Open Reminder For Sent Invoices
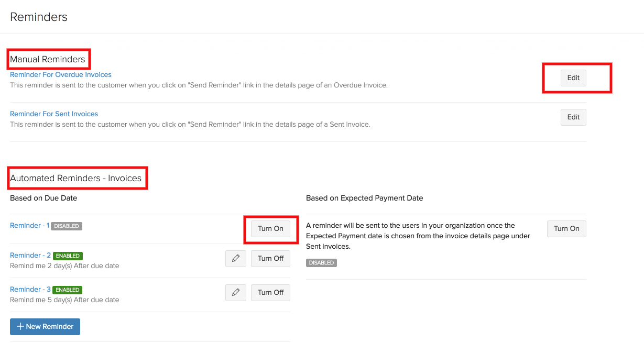The width and height of the screenshot is (644, 343). (x=54, y=114)
